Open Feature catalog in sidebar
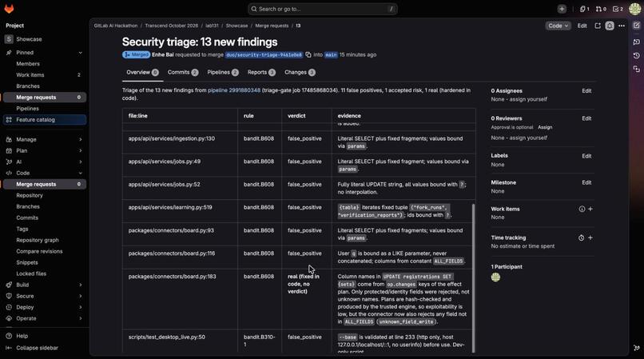644x359 pixels. click(x=45, y=120)
